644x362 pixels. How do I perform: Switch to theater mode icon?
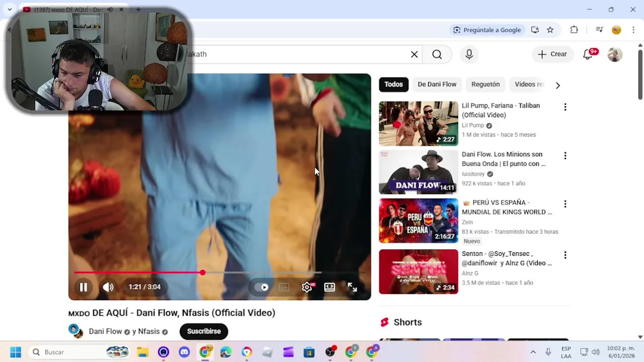[330, 287]
